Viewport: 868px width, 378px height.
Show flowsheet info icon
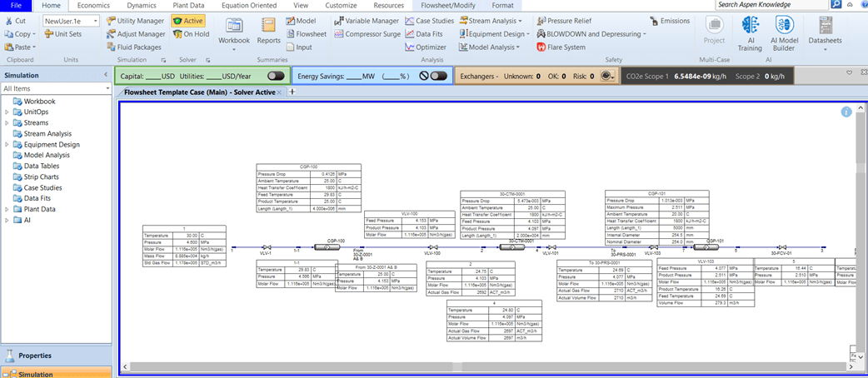coord(846,112)
